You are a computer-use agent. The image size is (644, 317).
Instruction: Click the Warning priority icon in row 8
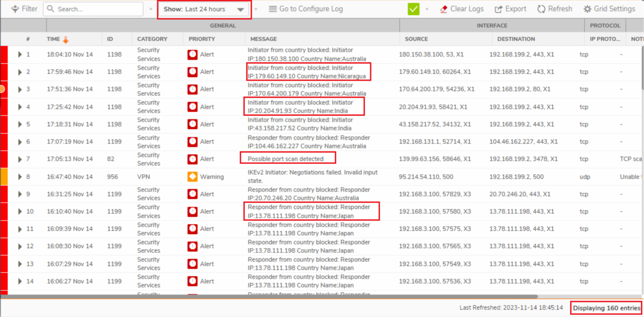[x=192, y=177]
